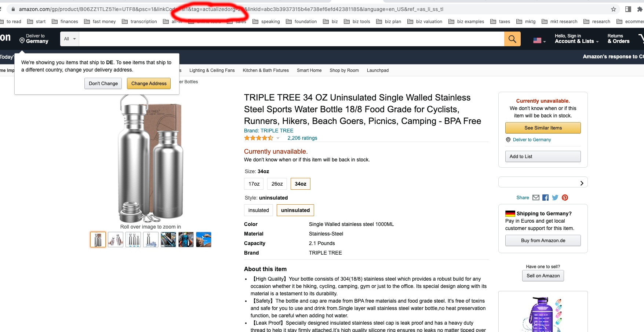Share product on Twitter icon
The image size is (644, 332).
[x=555, y=198]
